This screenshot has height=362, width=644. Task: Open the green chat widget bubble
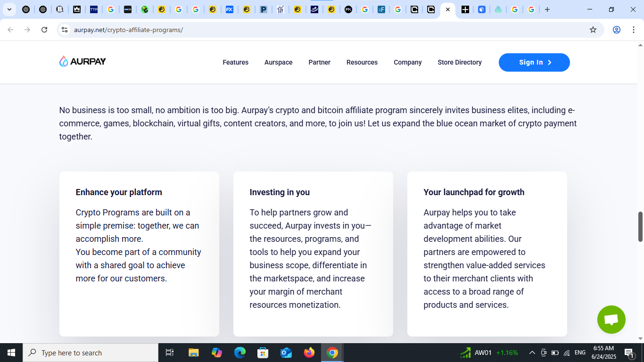click(611, 320)
